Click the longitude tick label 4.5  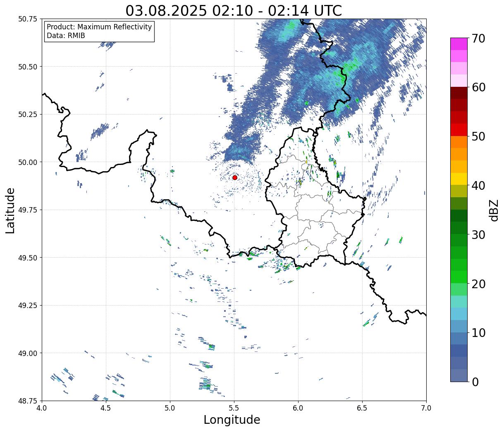106,408
